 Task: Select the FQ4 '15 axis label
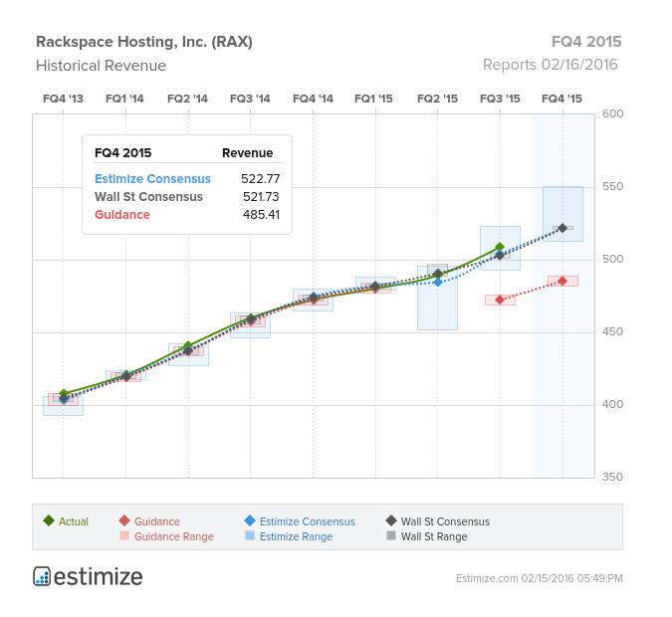tap(561, 99)
